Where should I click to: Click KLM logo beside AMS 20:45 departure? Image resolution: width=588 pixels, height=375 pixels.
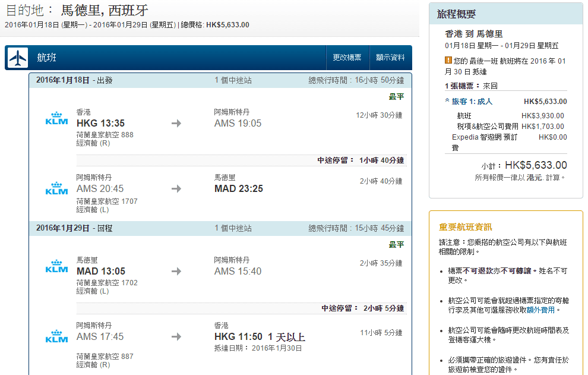click(x=56, y=188)
